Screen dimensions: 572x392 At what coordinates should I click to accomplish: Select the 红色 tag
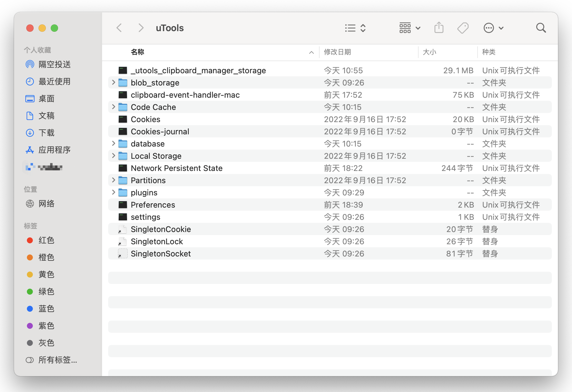click(x=40, y=240)
